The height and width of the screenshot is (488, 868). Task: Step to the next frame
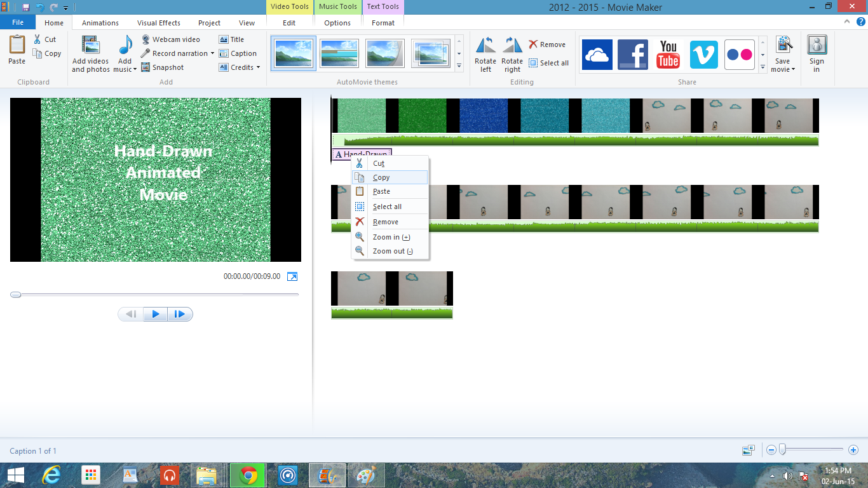click(180, 314)
